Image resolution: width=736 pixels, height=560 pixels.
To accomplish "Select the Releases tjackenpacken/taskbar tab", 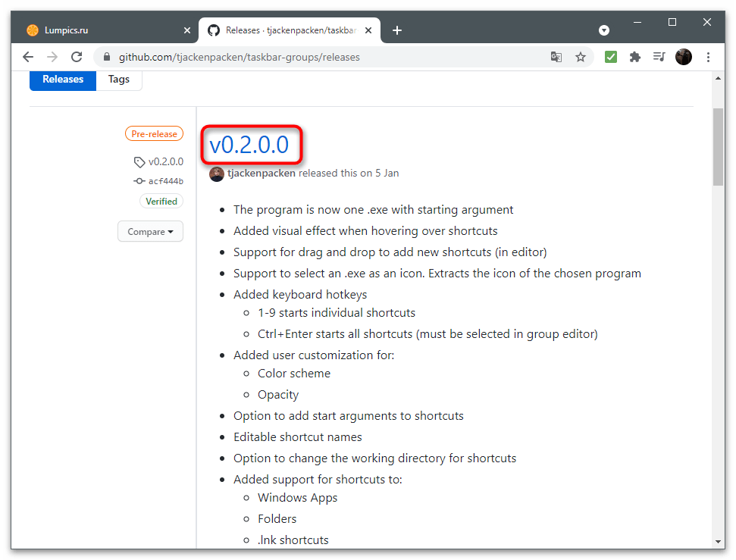I will pos(290,30).
